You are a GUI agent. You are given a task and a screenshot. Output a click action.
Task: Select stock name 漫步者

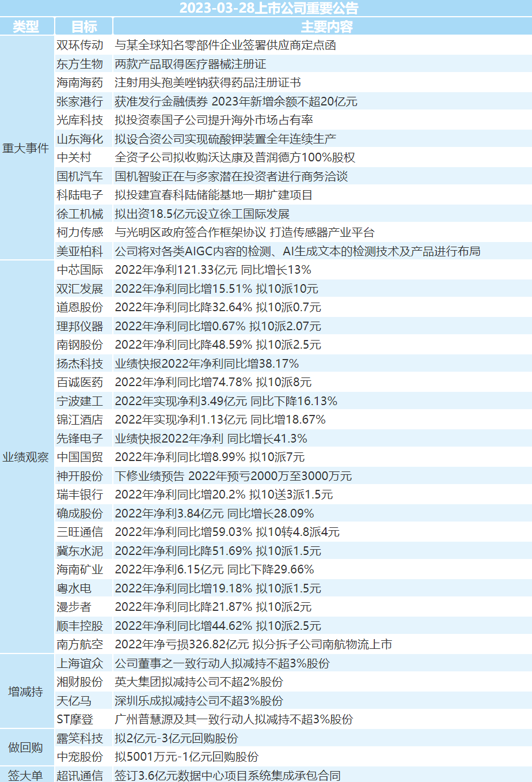coord(74,607)
